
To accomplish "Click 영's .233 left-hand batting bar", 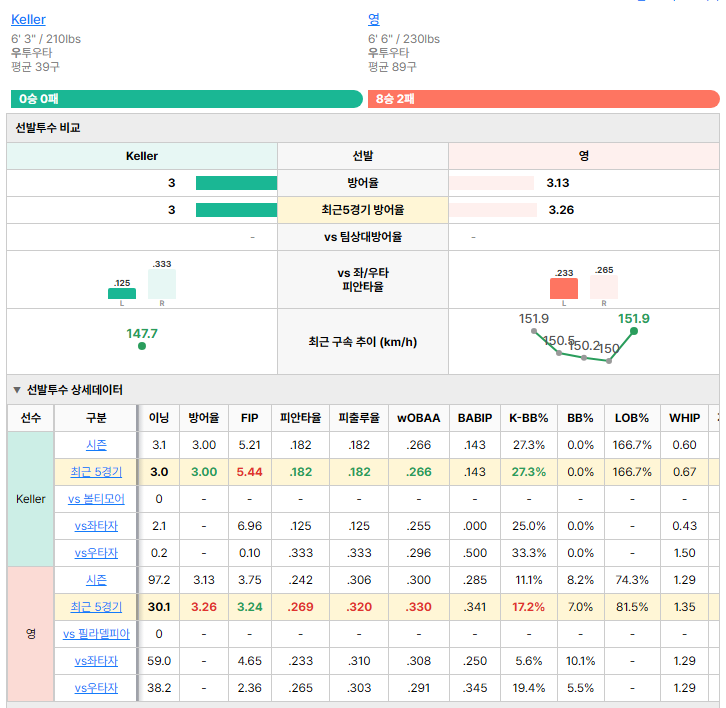I will 563,288.
